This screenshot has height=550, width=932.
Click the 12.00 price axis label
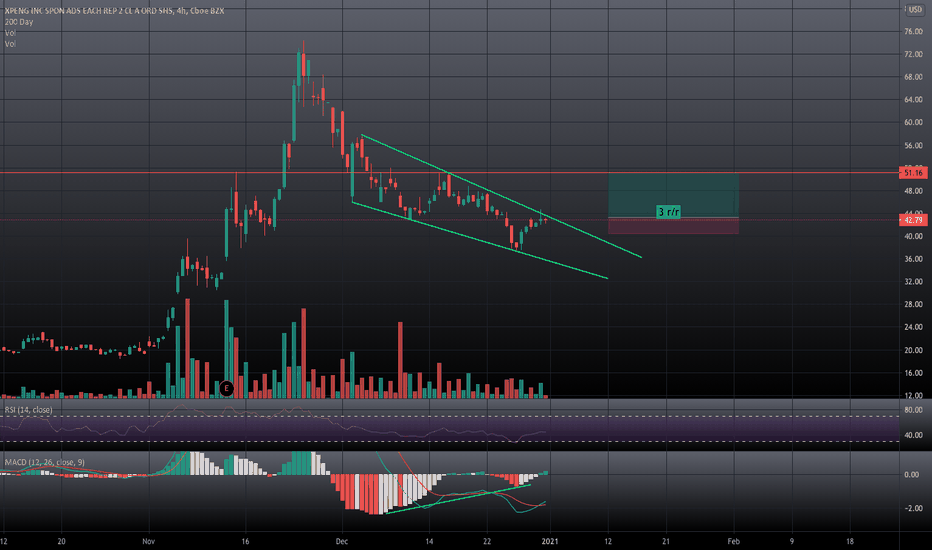coord(913,395)
